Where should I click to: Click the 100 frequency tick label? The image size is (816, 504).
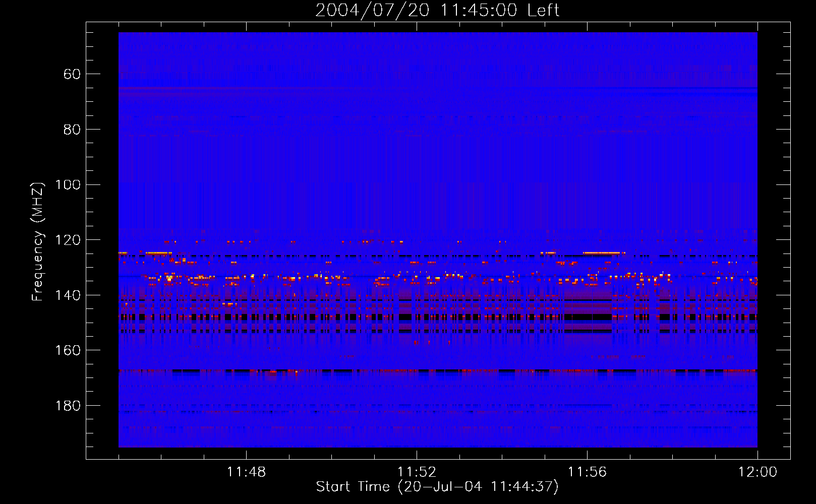[68, 184]
